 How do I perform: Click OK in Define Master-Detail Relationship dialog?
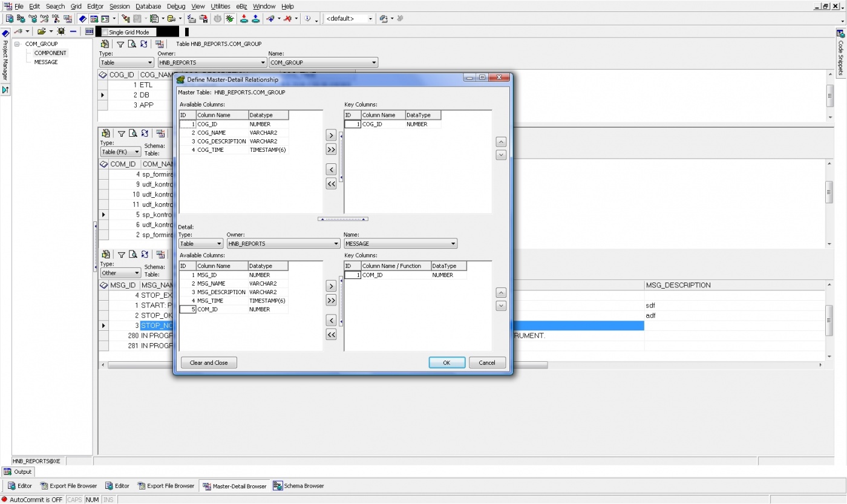click(446, 362)
